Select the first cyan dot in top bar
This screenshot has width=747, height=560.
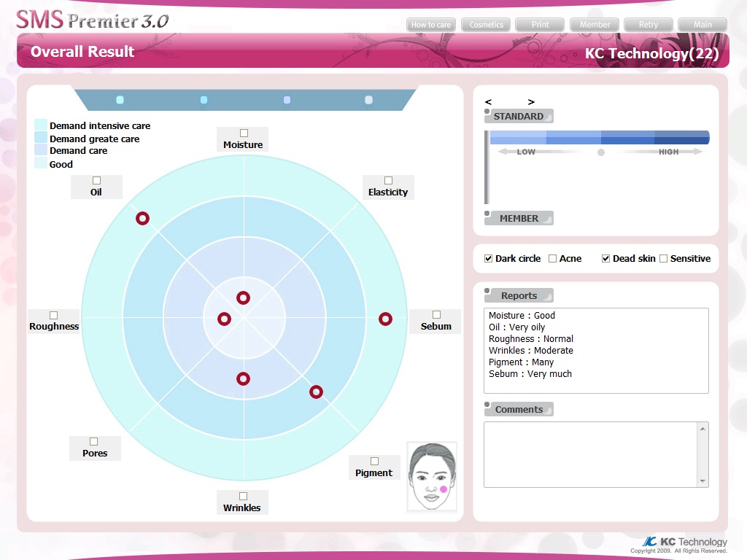pos(120,100)
